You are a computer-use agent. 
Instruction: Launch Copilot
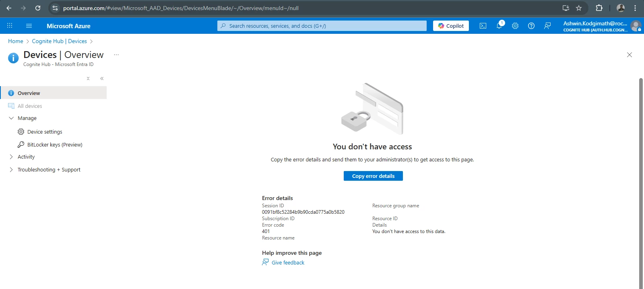click(x=451, y=26)
